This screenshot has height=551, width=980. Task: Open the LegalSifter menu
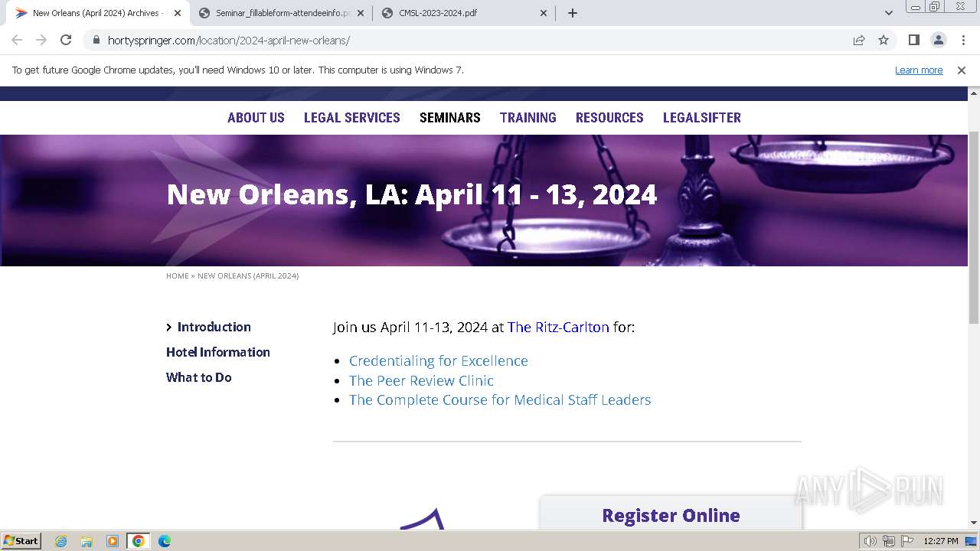(x=702, y=118)
